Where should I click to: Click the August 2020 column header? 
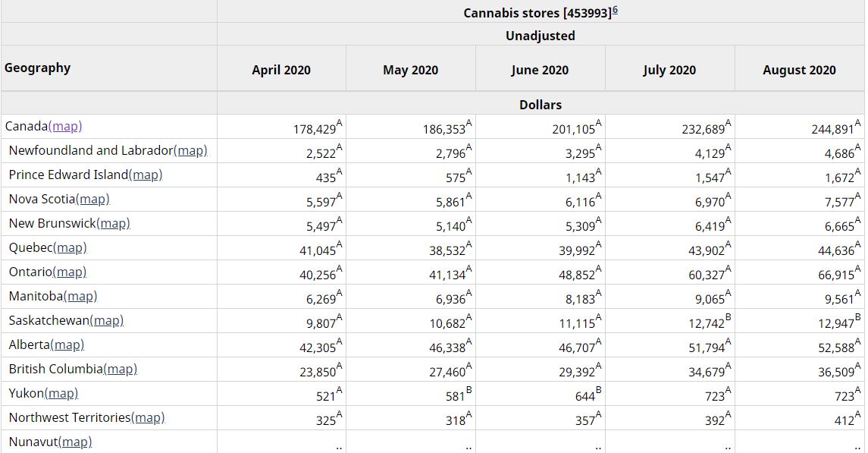pos(799,70)
